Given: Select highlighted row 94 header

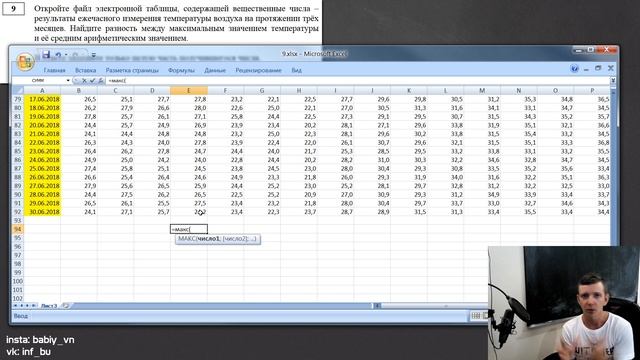Looking at the screenshot, I should click(18, 229).
